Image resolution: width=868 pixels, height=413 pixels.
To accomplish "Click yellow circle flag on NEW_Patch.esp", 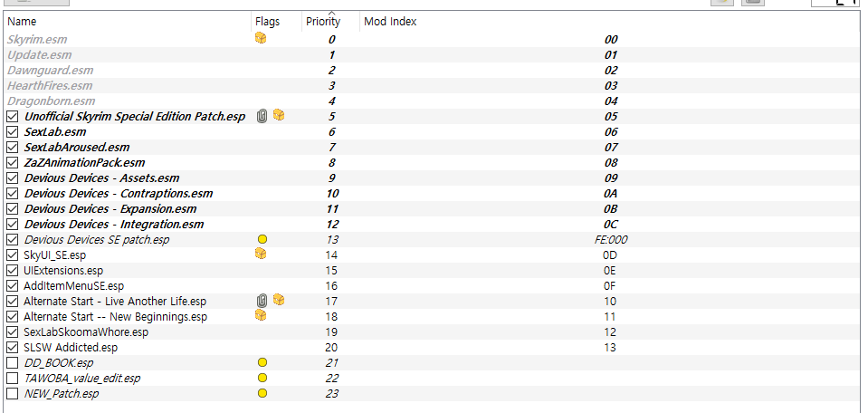I will tap(262, 394).
